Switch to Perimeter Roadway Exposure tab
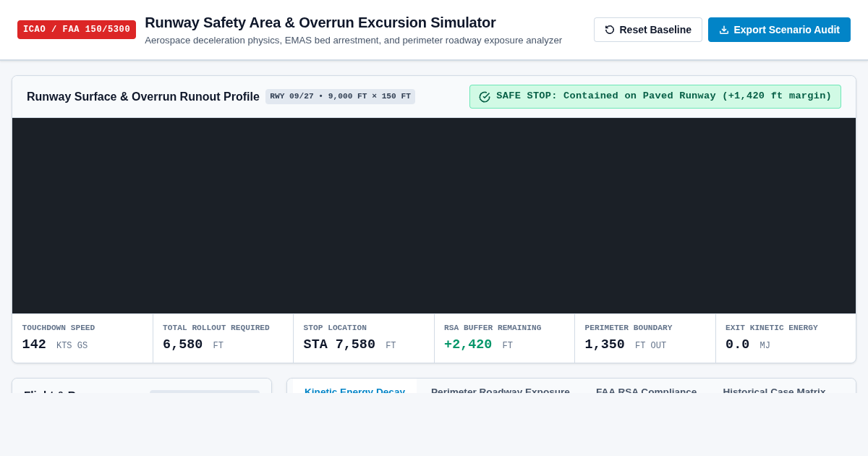 pos(501,387)
